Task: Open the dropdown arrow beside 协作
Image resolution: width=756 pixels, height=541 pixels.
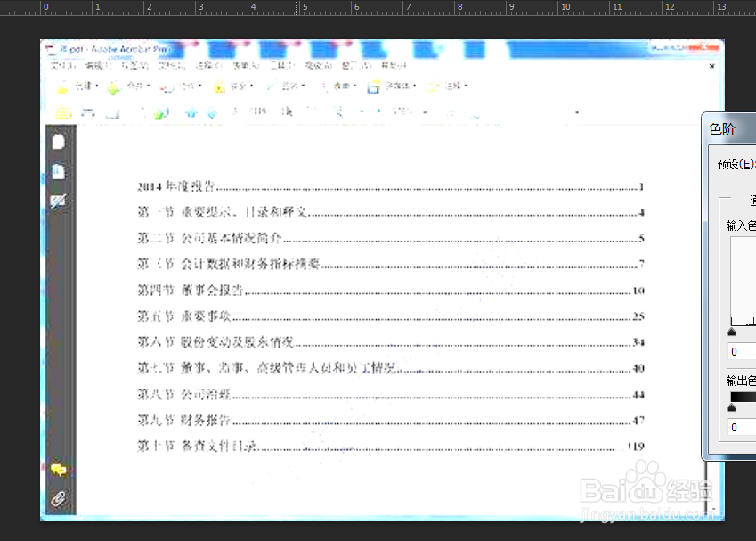Action: tap(199, 86)
